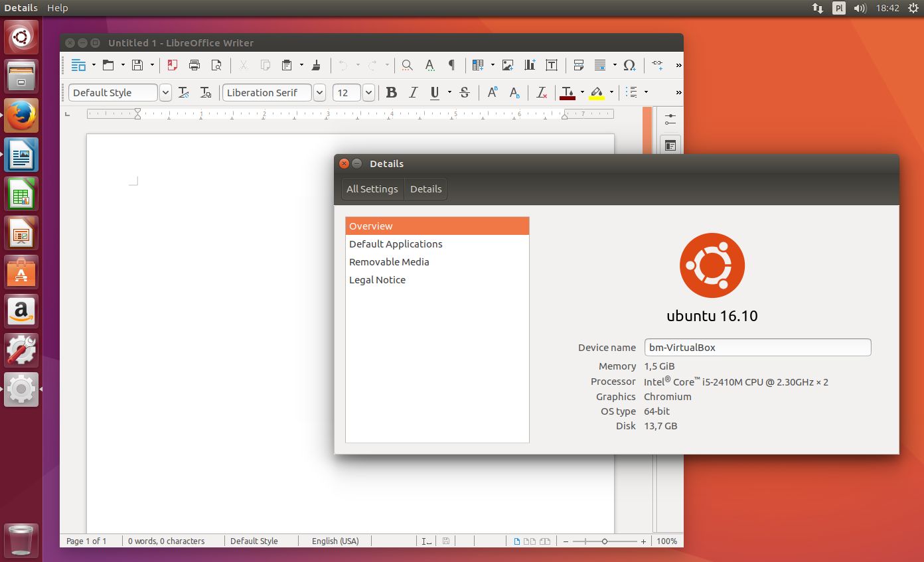Expand the Font Size dropdown
This screenshot has width=924, height=562.
(x=368, y=93)
